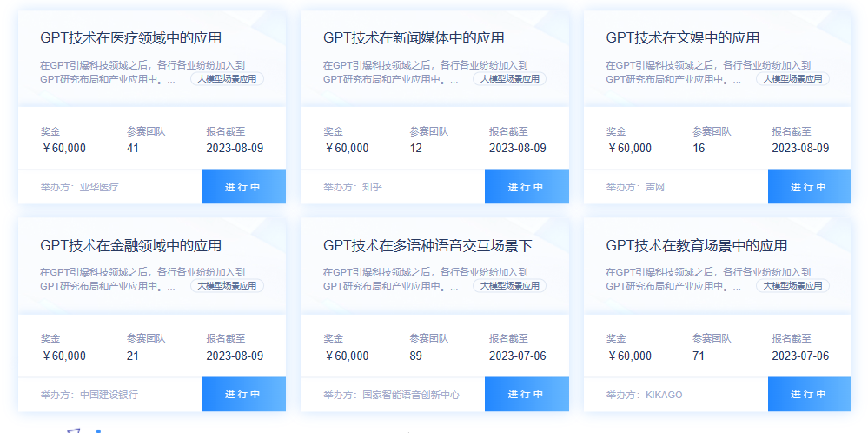Click the organizer text 举办方：KIKAGO
The image size is (868, 433).
644,395
